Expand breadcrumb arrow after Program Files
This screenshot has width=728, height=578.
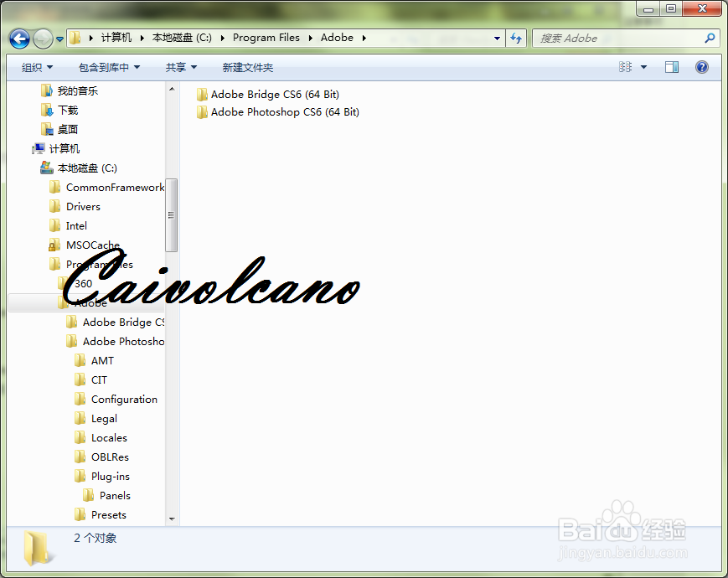[x=311, y=38]
